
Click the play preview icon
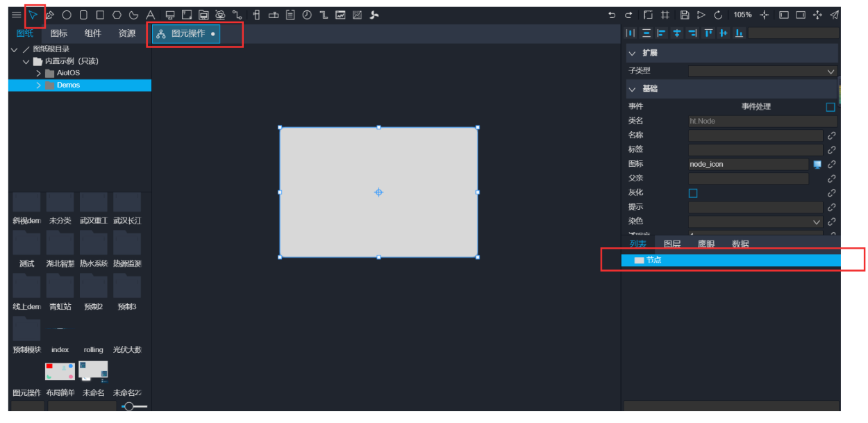tap(701, 15)
